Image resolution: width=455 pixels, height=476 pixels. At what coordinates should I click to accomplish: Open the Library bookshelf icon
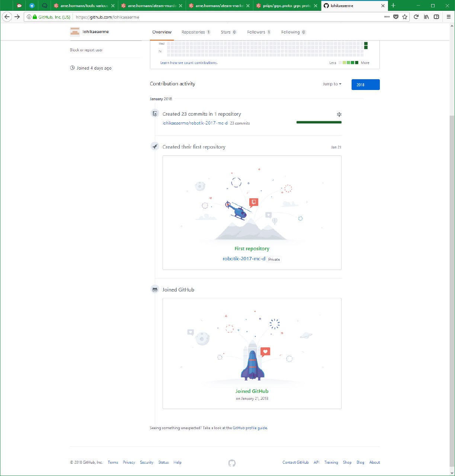(427, 17)
